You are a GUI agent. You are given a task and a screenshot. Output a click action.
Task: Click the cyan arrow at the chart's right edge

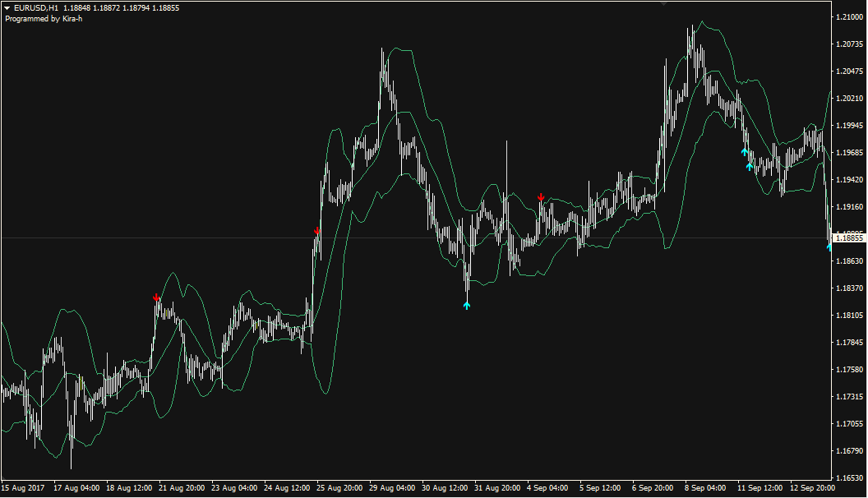pyautogui.click(x=829, y=246)
